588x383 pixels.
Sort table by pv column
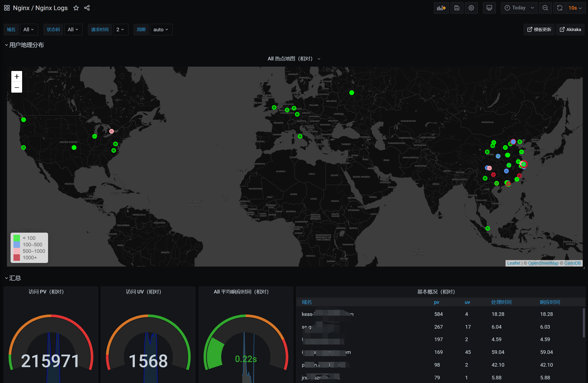pos(437,302)
